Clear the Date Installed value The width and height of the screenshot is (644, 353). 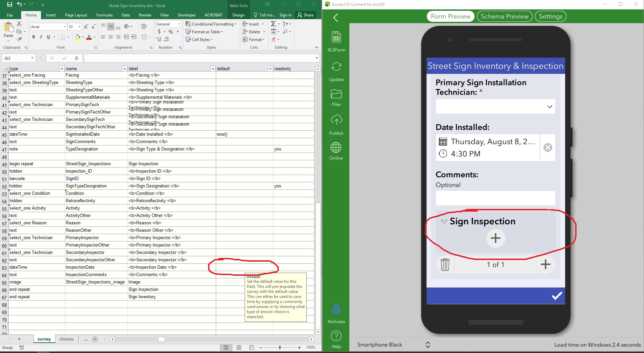coord(548,147)
